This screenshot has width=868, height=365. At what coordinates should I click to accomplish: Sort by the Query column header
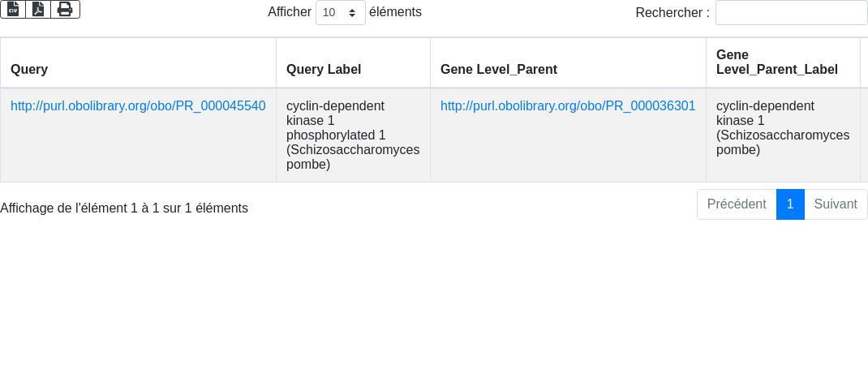click(29, 70)
